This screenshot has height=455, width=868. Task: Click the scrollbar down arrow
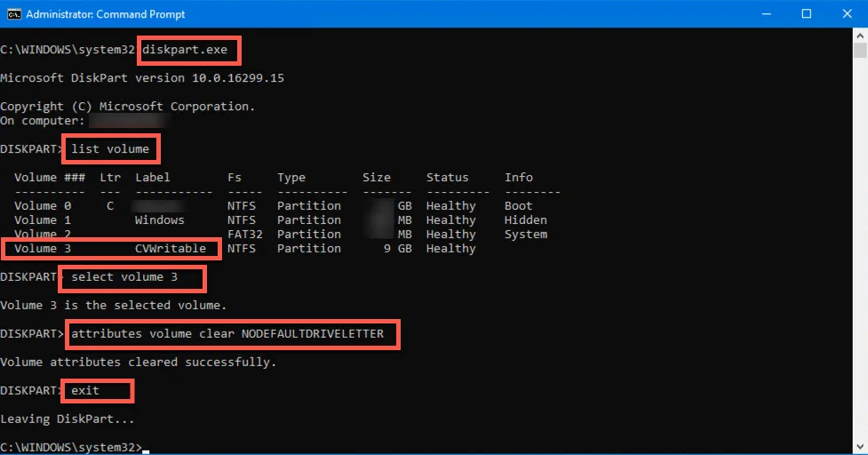point(860,447)
